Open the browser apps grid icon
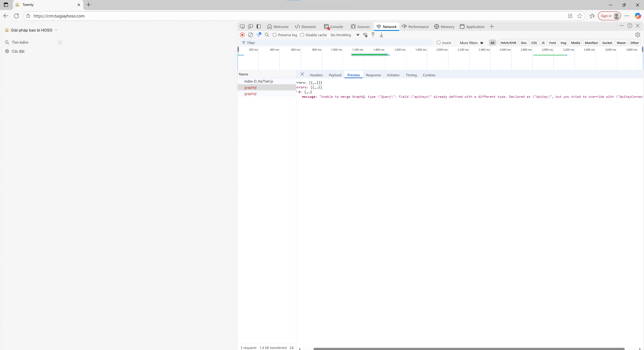The image size is (644, 350). 570,16
